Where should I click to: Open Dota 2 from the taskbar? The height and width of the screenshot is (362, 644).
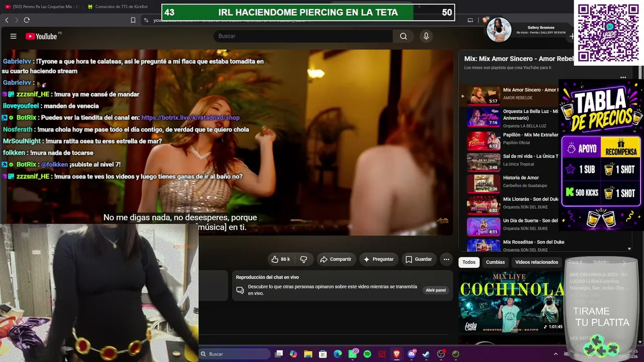tap(382, 354)
